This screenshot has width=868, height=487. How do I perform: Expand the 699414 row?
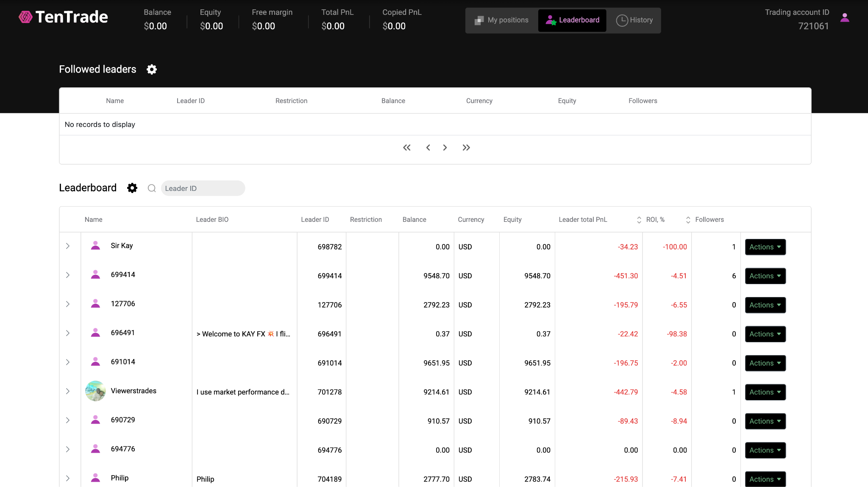pyautogui.click(x=68, y=275)
